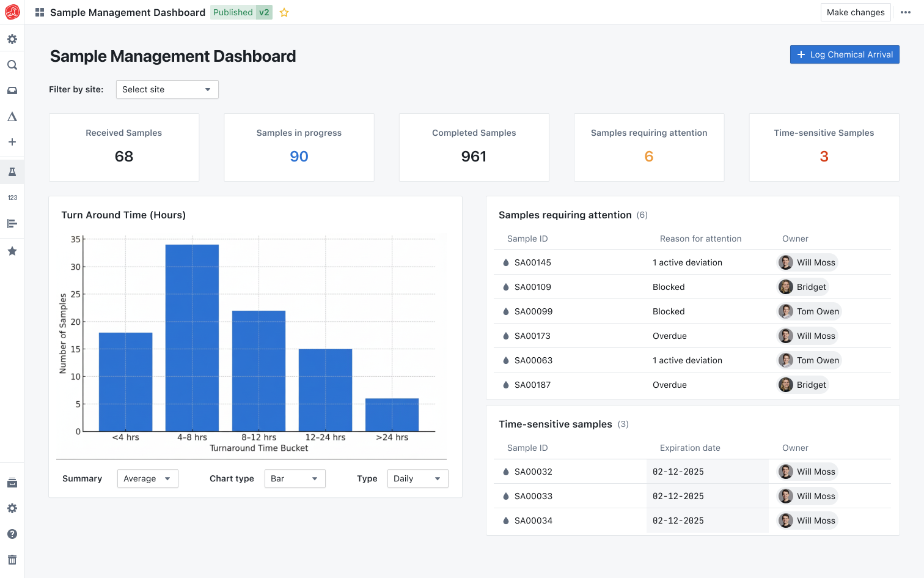Open the help question mark icon
This screenshot has width=924, height=578.
click(12, 534)
